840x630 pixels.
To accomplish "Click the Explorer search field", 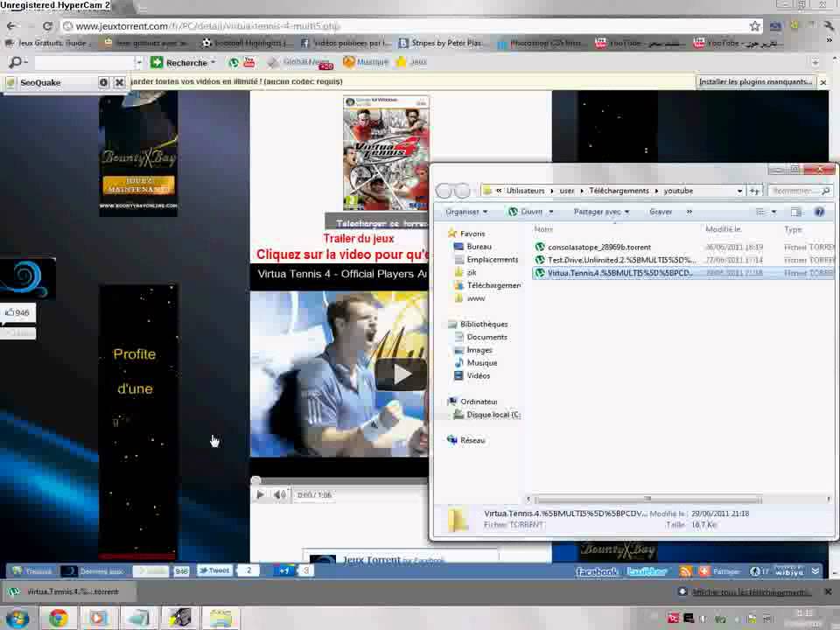I will (x=801, y=191).
